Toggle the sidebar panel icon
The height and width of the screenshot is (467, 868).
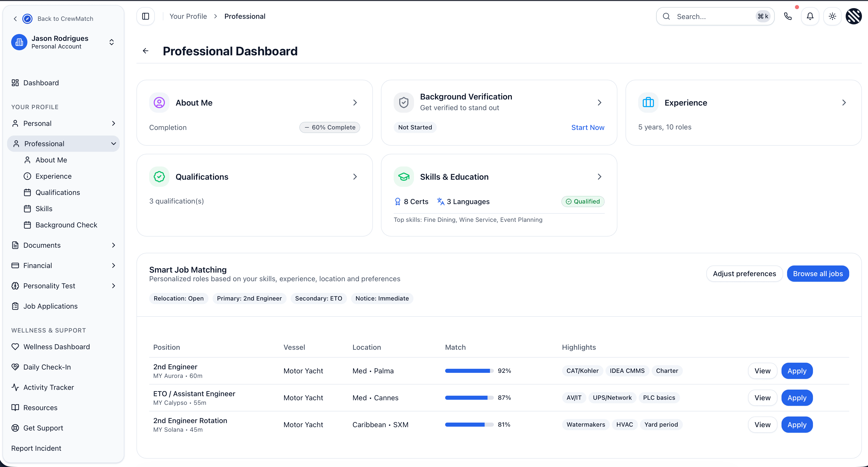(146, 16)
